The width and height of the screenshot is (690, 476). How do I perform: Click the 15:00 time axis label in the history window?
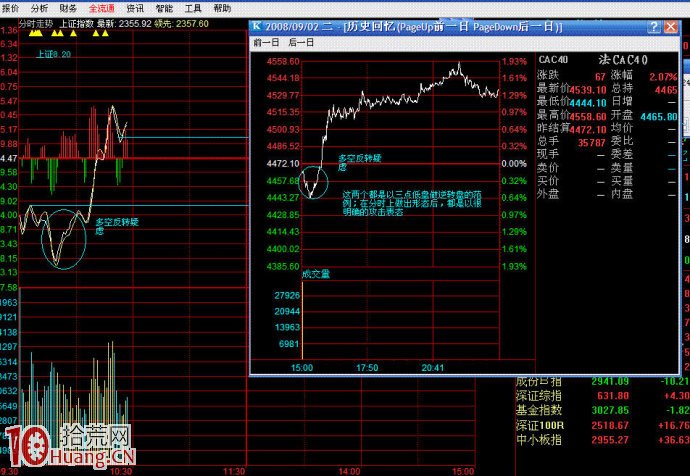[302, 368]
